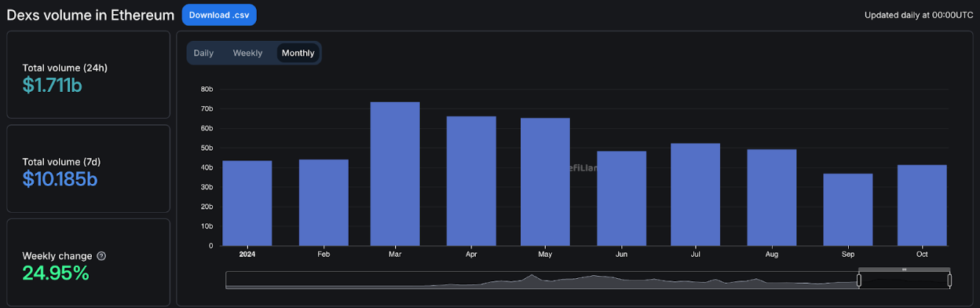Click the range slider's top grab bar

[x=904, y=269]
